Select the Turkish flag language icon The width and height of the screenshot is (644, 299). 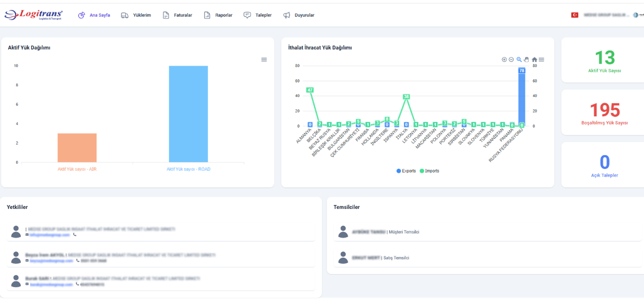(574, 15)
